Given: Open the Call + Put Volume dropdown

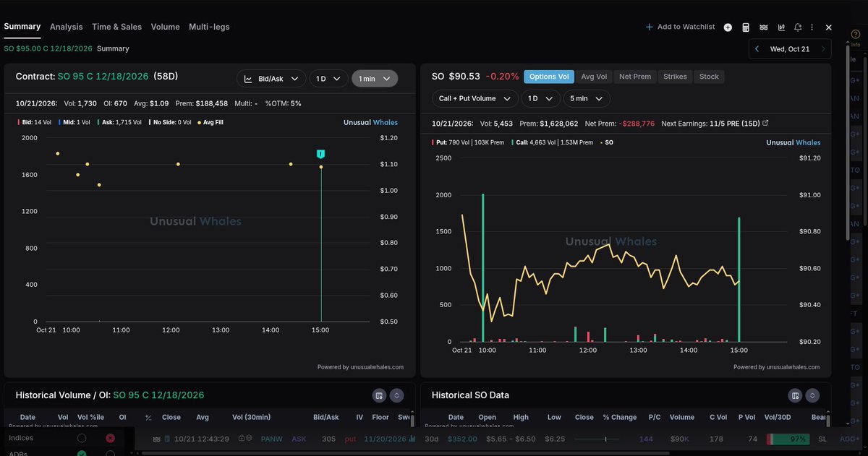Looking at the screenshot, I should [475, 98].
